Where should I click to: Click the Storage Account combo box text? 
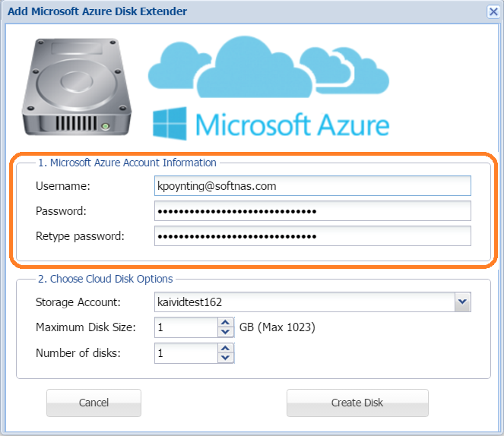coord(304,302)
